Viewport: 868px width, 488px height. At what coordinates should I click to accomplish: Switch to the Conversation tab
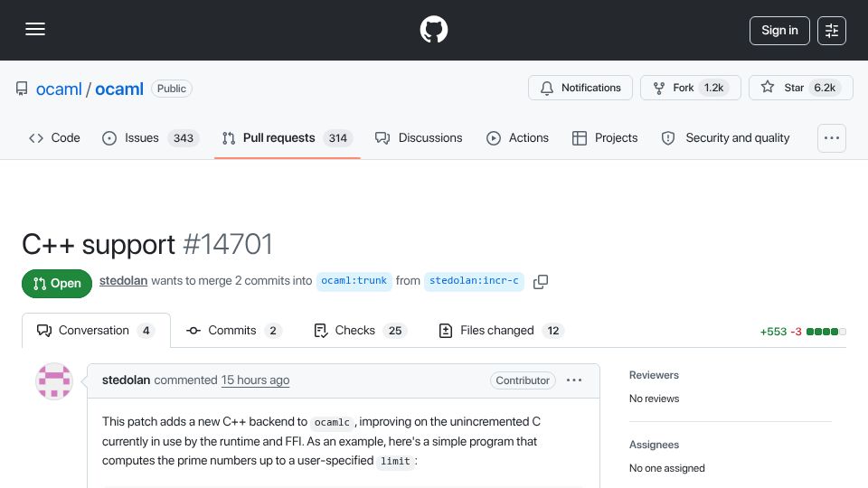pos(97,331)
